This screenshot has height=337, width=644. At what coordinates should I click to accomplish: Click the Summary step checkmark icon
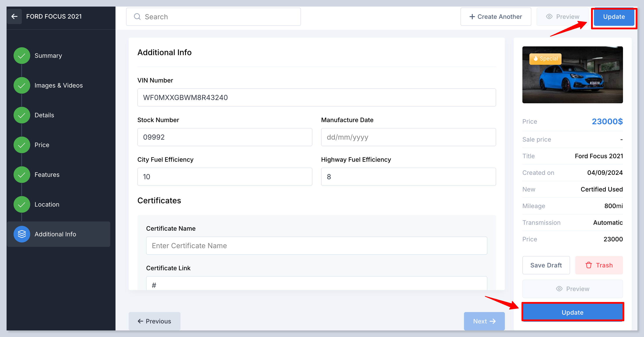(x=22, y=56)
